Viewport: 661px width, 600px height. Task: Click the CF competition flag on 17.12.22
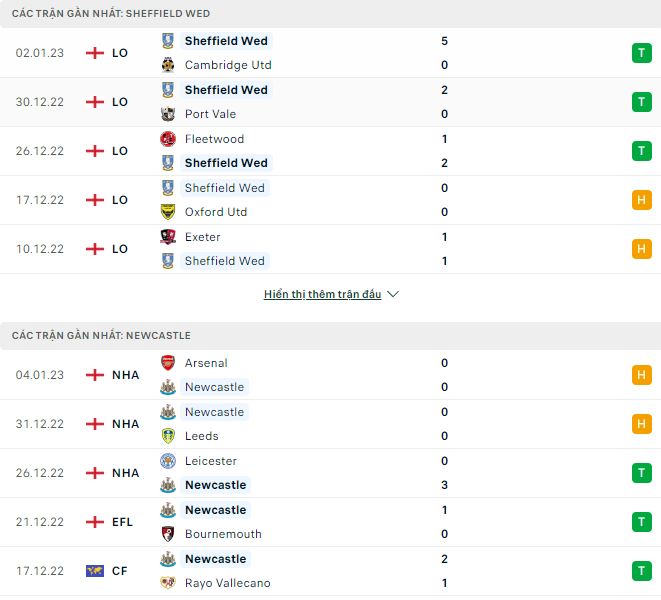point(95,571)
